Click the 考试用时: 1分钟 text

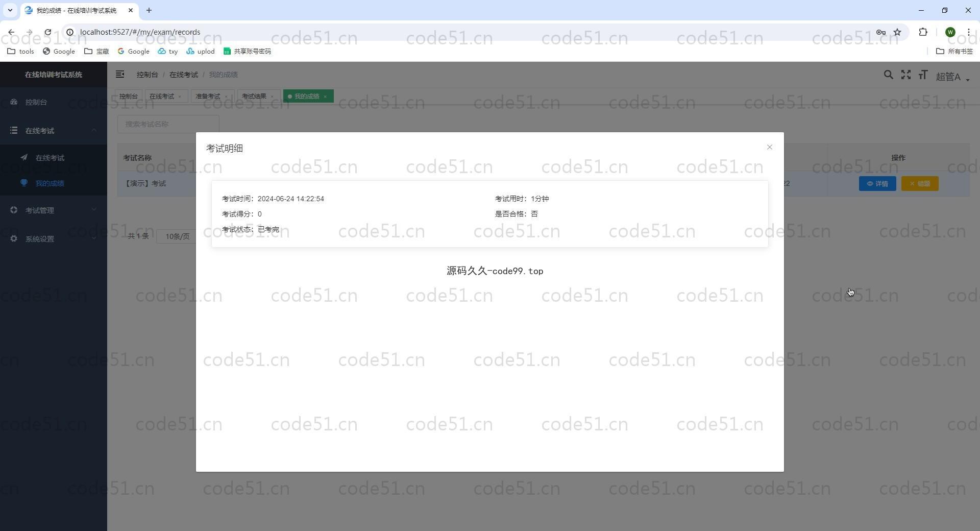[522, 199]
